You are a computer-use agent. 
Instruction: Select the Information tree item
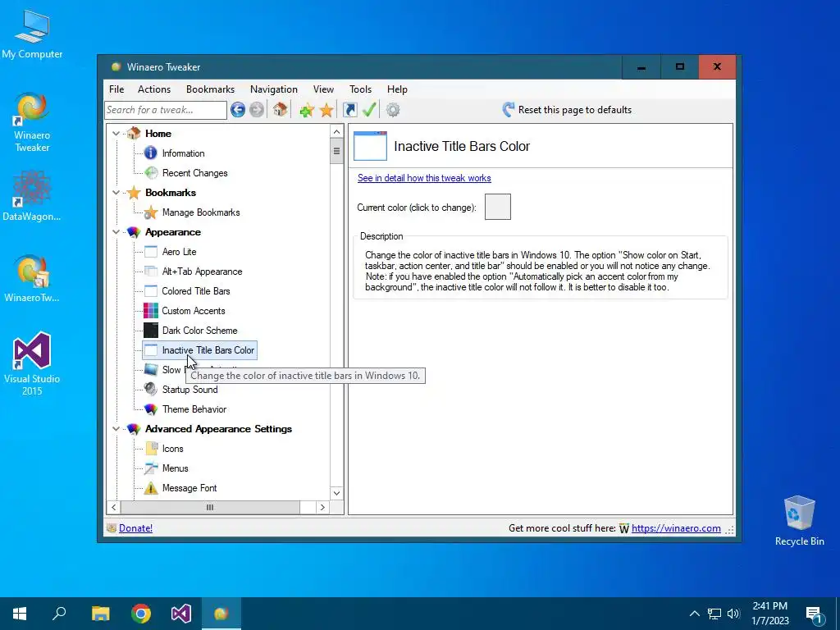coord(183,153)
